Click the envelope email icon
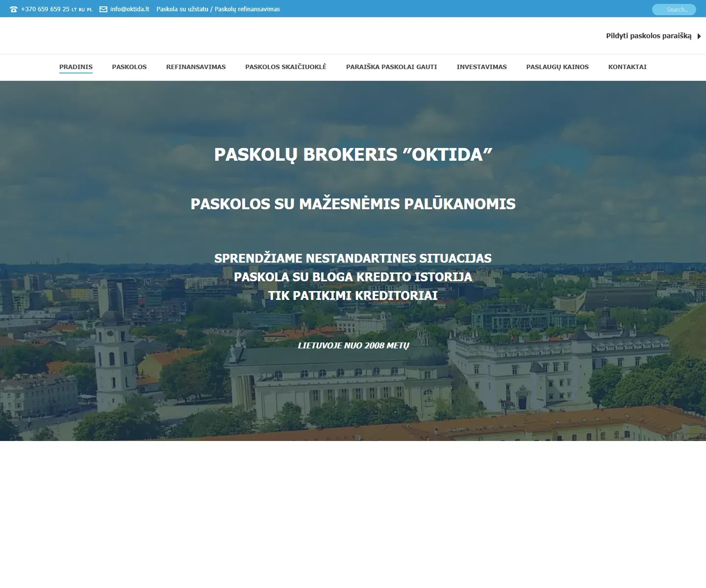The width and height of the screenshot is (706, 588). click(103, 9)
